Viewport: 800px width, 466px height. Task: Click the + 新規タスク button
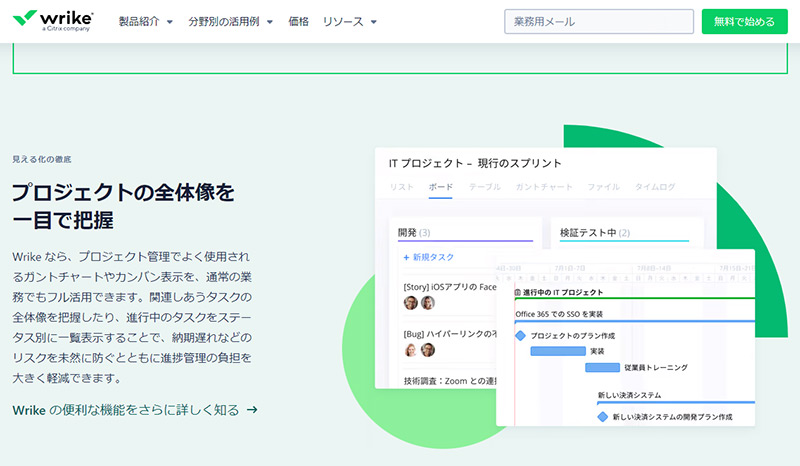(x=429, y=257)
